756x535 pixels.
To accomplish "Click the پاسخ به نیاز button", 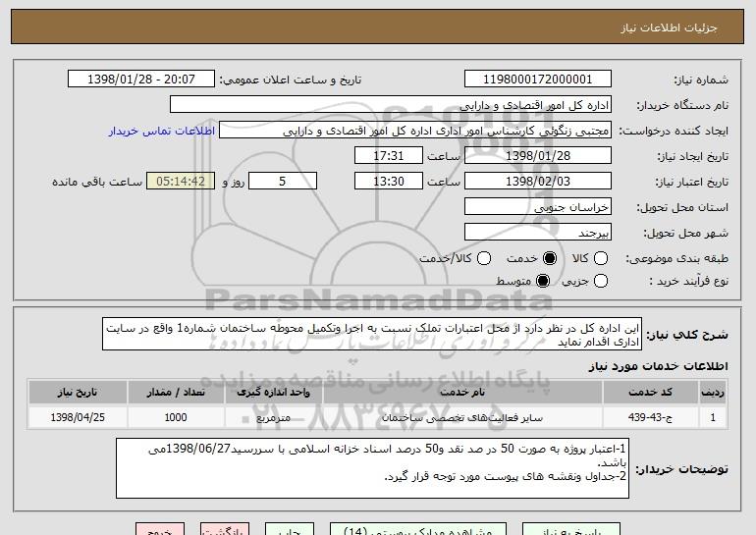I will click(x=571, y=529).
